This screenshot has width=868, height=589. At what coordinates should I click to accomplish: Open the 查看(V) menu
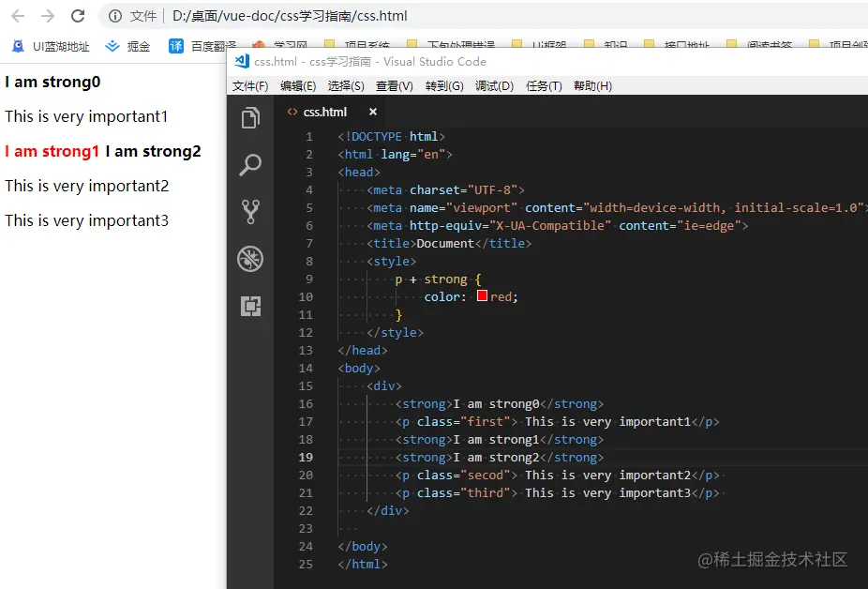[394, 86]
